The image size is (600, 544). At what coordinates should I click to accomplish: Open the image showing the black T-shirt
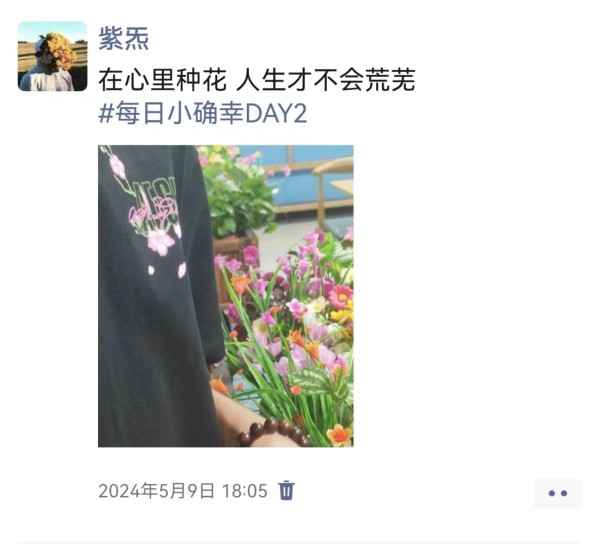click(x=226, y=296)
